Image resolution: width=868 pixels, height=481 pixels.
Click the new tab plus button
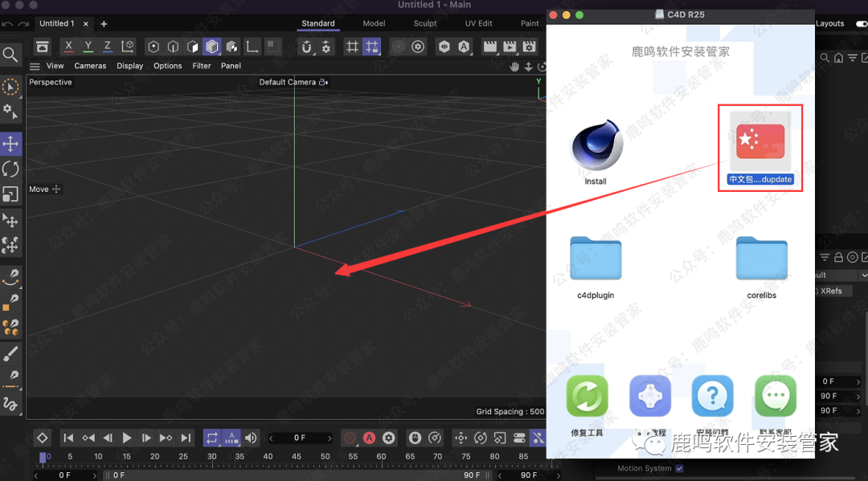(104, 24)
